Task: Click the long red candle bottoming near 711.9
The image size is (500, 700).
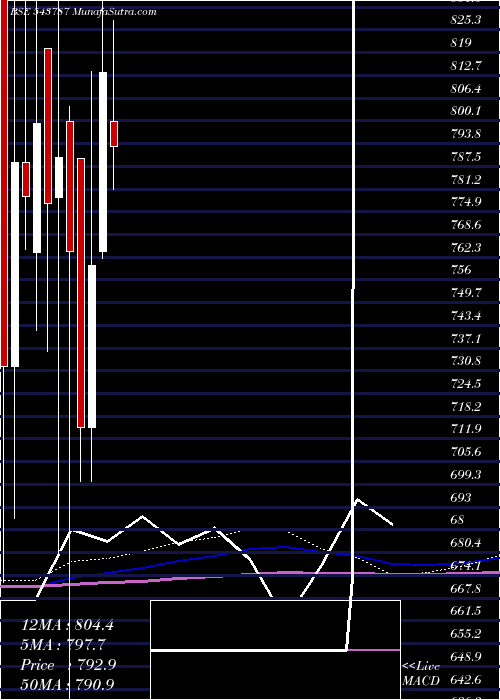Action: (81, 293)
